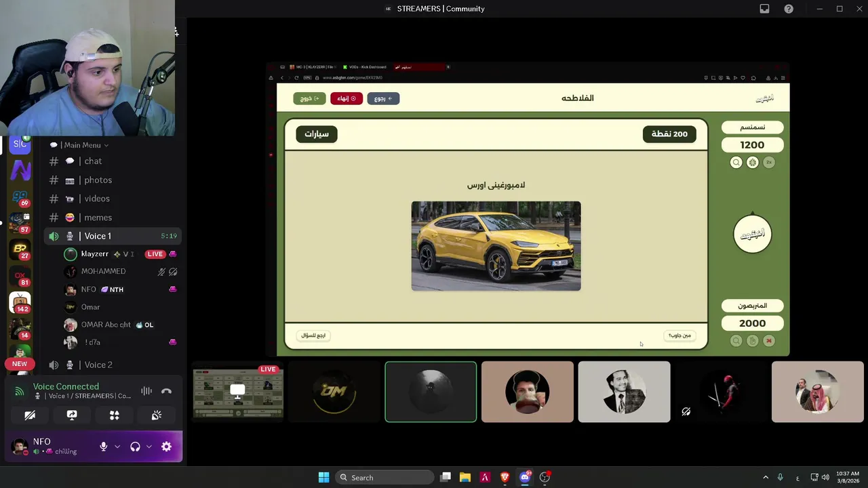Open the Windows Start menu

(323, 477)
